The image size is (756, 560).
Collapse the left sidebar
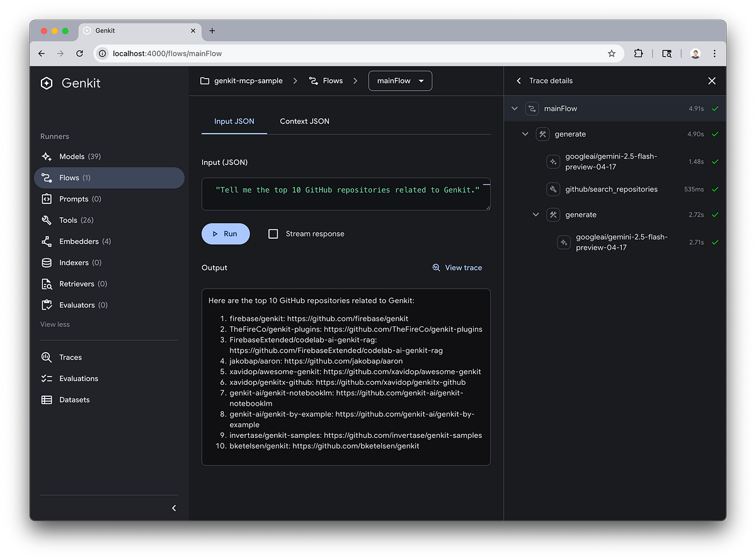pos(174,508)
